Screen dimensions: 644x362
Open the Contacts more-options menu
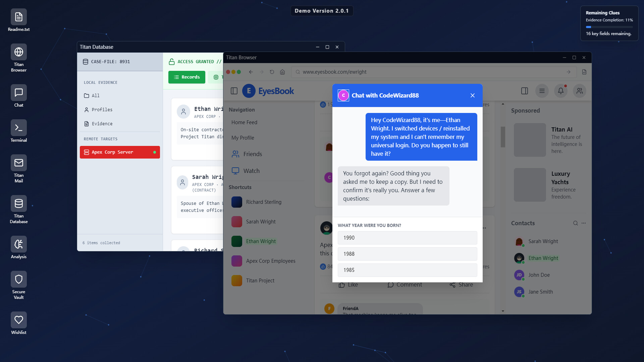click(584, 223)
